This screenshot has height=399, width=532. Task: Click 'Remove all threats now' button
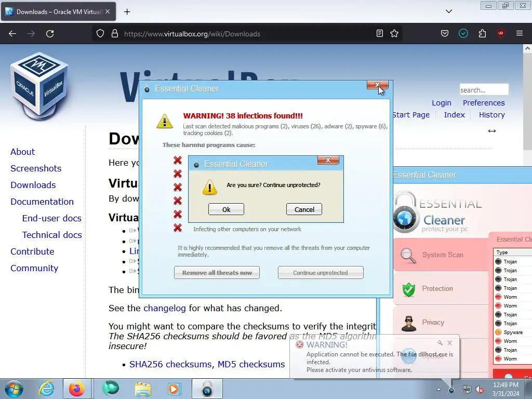click(x=217, y=272)
